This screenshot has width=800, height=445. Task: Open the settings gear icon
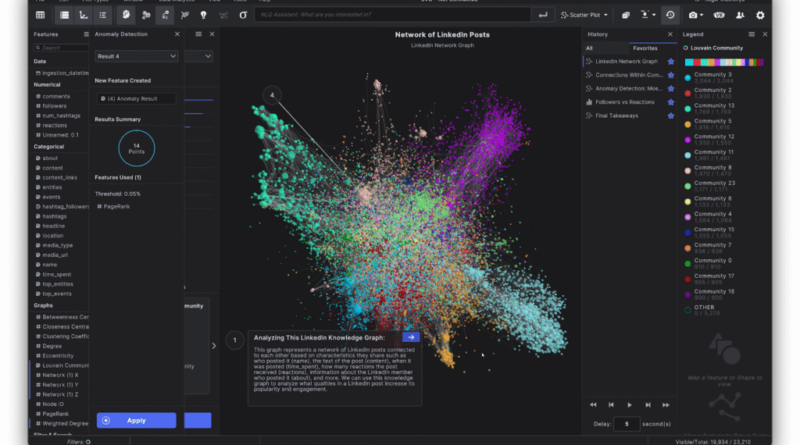[760, 15]
